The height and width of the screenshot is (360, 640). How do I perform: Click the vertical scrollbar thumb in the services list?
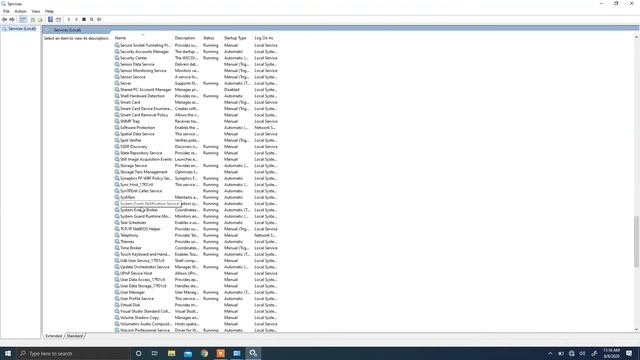point(636,242)
